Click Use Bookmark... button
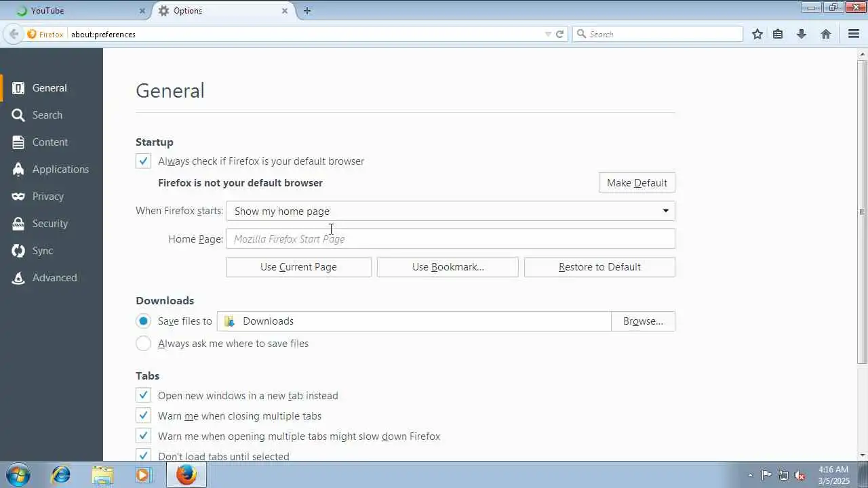 point(448,267)
